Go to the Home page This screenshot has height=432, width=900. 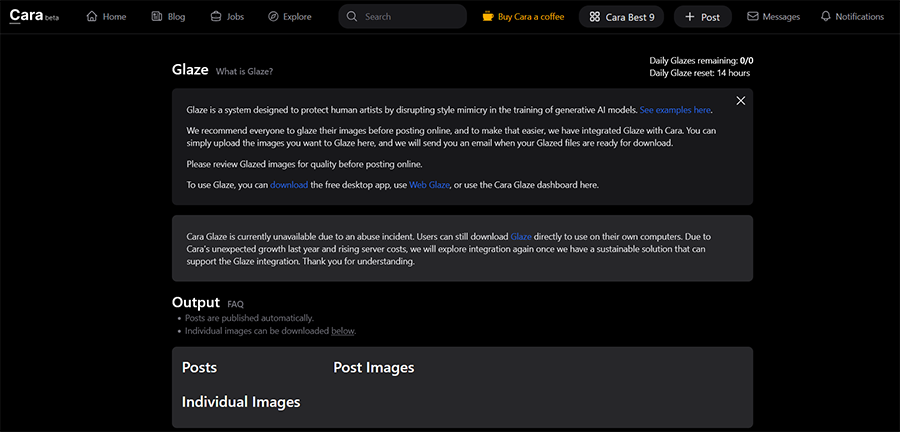(x=106, y=17)
